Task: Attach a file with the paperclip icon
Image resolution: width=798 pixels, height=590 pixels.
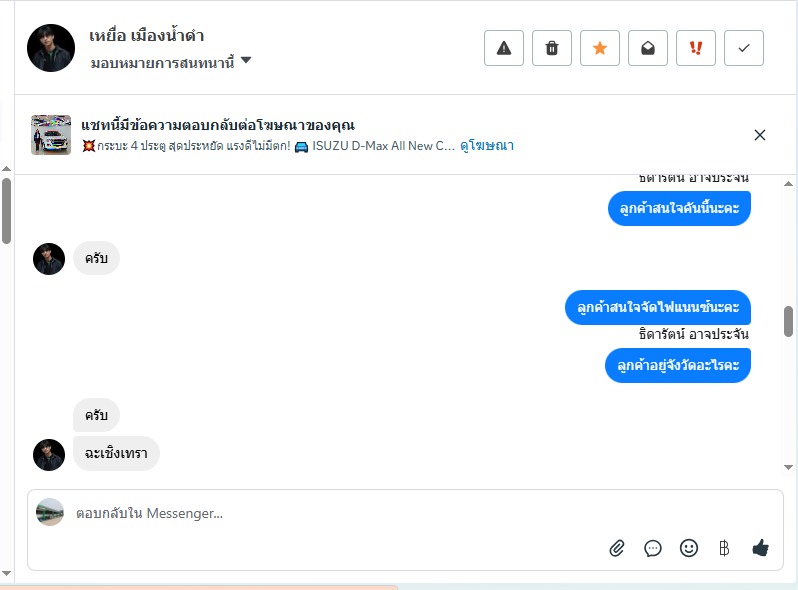Action: [x=617, y=548]
